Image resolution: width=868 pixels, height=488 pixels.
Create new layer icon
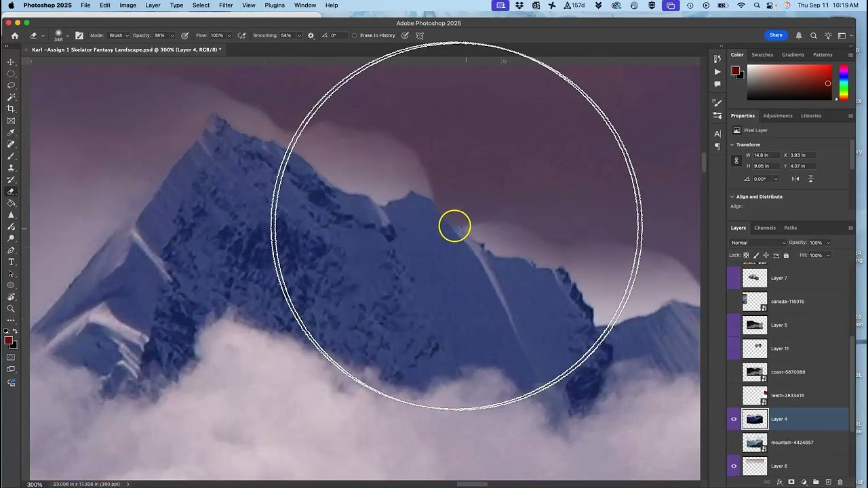point(828,482)
